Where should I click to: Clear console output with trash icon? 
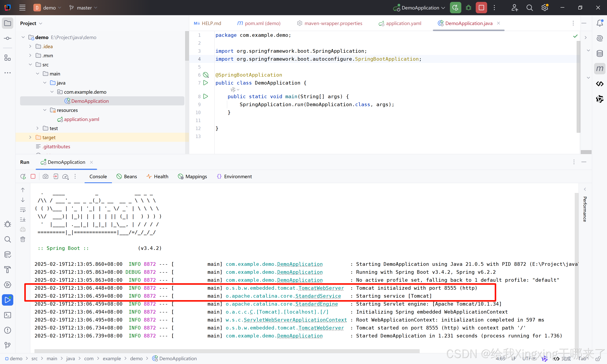(23, 239)
